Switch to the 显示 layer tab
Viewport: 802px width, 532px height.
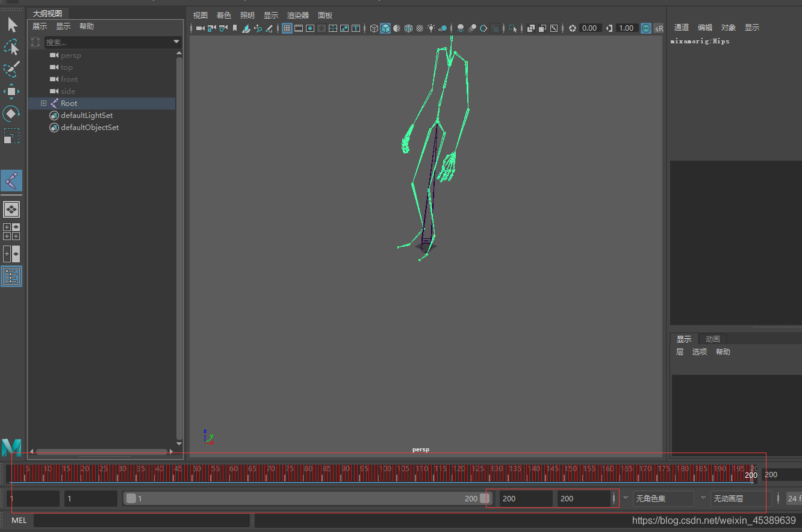[x=684, y=339]
